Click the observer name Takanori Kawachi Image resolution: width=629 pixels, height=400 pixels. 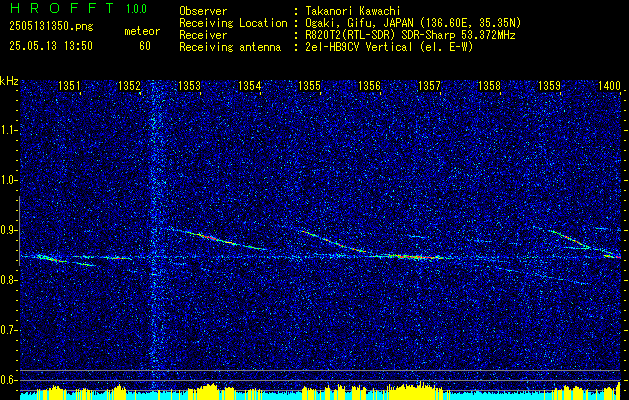(x=353, y=11)
